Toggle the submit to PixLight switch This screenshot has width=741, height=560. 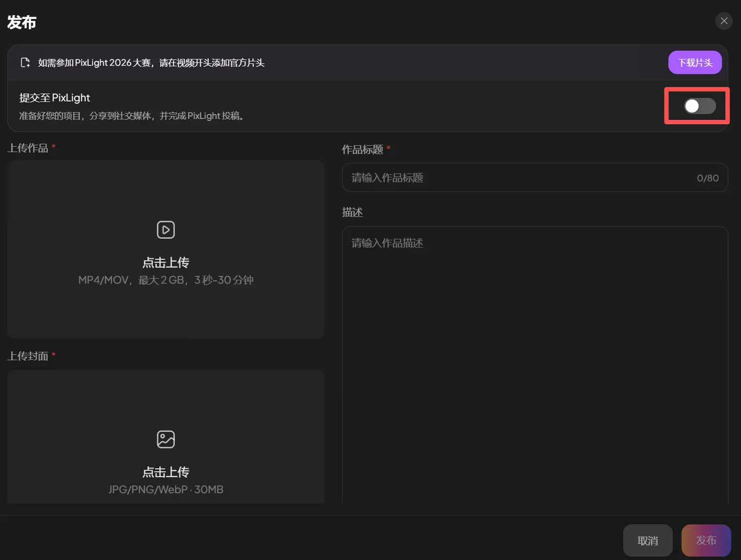[700, 106]
